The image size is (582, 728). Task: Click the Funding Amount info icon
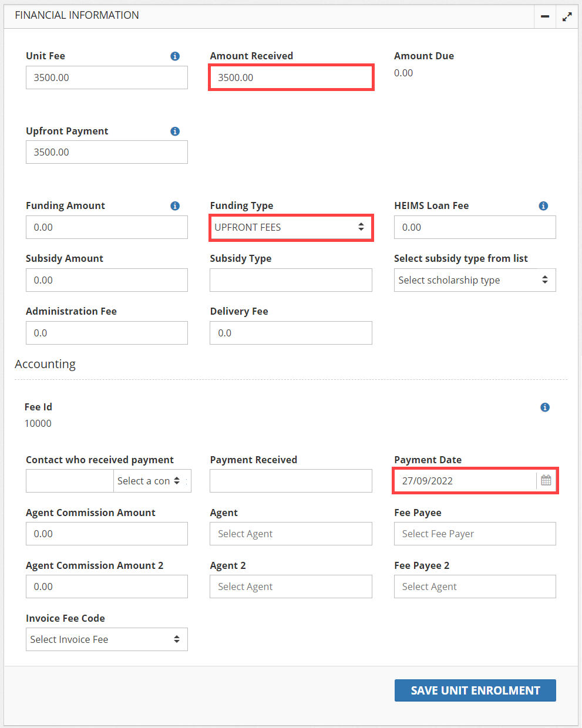pyautogui.click(x=175, y=206)
